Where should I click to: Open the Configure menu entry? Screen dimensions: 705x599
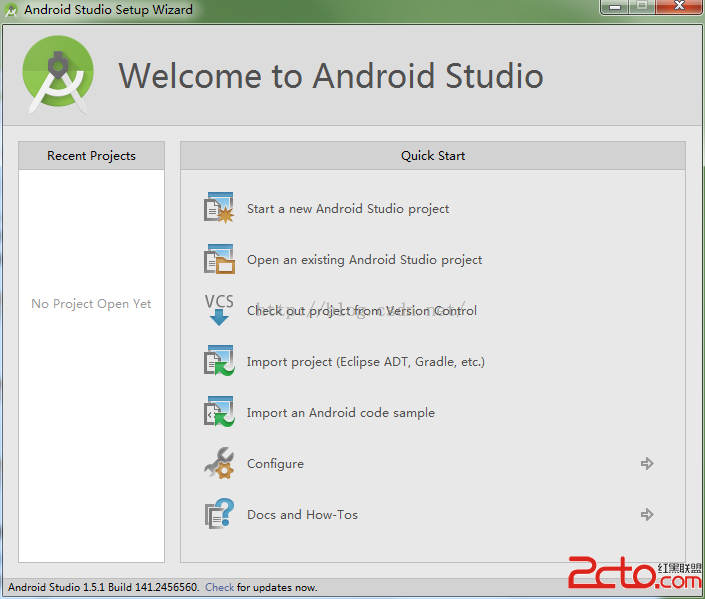[x=275, y=464]
